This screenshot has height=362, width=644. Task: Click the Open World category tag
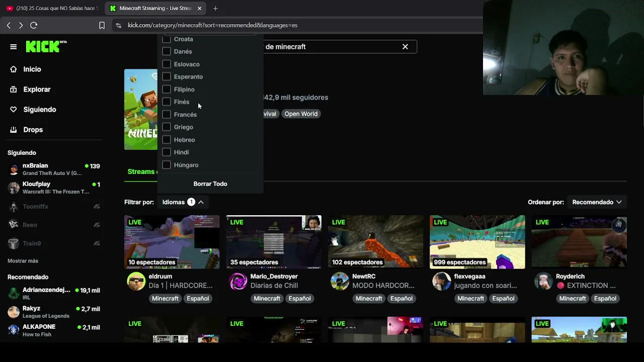click(x=301, y=114)
